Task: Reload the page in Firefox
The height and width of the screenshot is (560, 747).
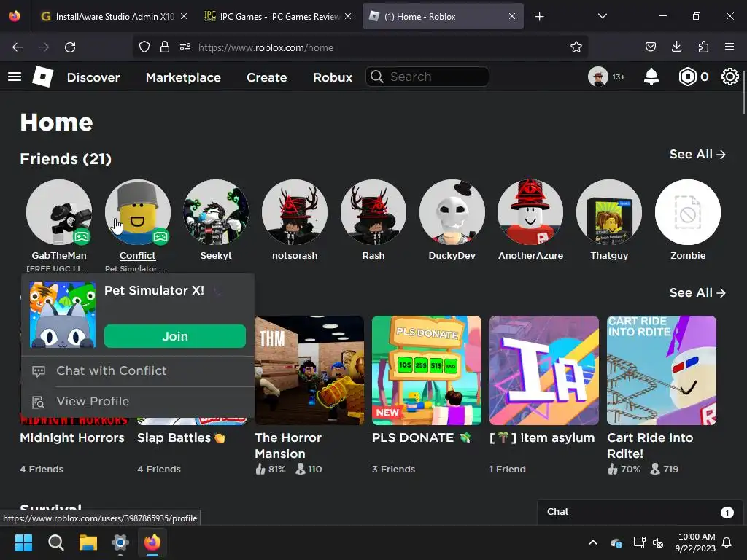Action: coord(70,47)
